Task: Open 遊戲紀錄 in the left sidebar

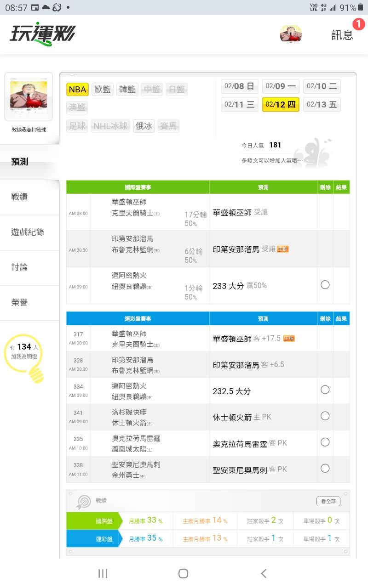Action: coord(28,232)
